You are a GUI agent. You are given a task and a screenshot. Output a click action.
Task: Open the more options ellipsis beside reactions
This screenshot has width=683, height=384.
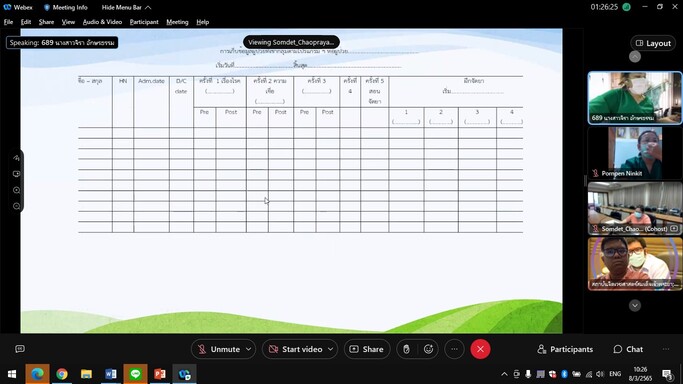[454, 349]
